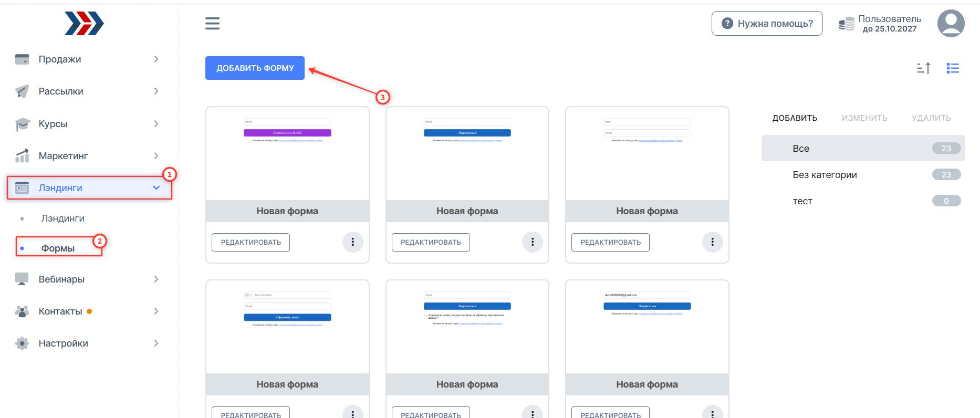Click the Вебинары monitor icon

pos(22,279)
